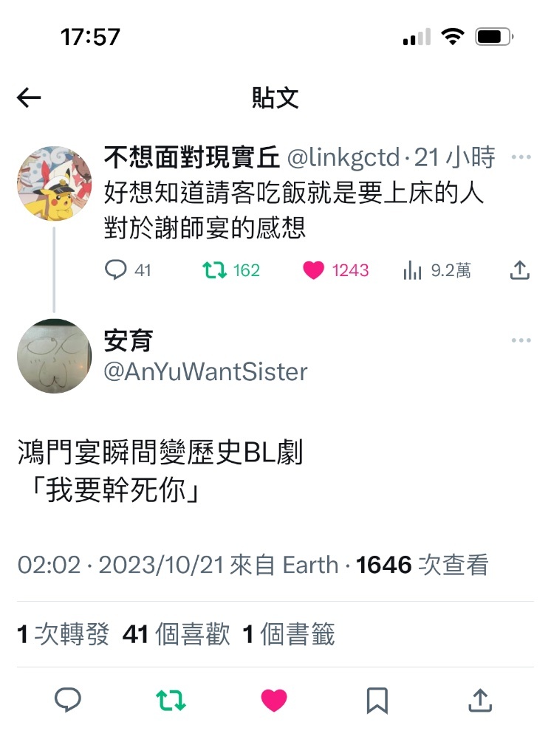551x756 pixels.
Task: Share the post using bottom share icon
Action: (x=480, y=700)
